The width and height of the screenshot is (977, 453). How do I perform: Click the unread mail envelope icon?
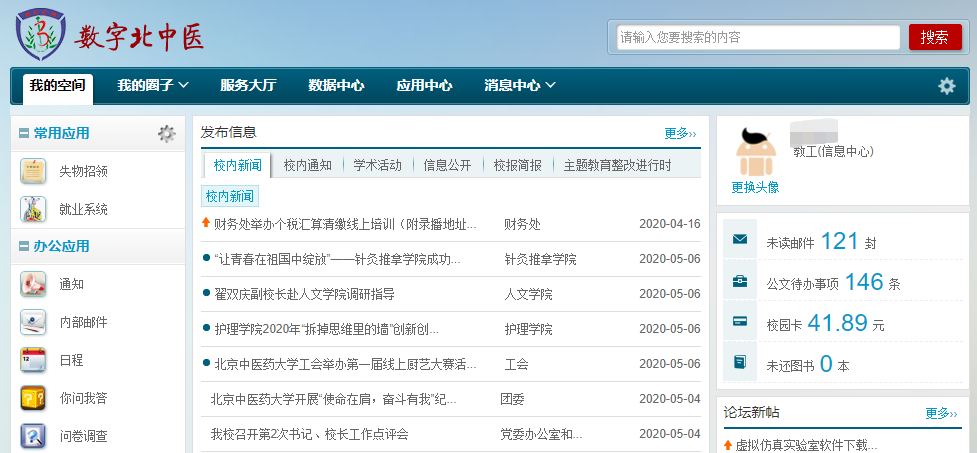point(740,240)
